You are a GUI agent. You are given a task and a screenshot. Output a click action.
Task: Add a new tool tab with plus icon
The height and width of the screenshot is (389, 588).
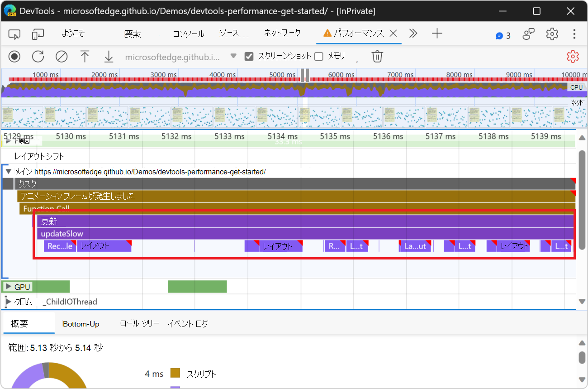(437, 33)
